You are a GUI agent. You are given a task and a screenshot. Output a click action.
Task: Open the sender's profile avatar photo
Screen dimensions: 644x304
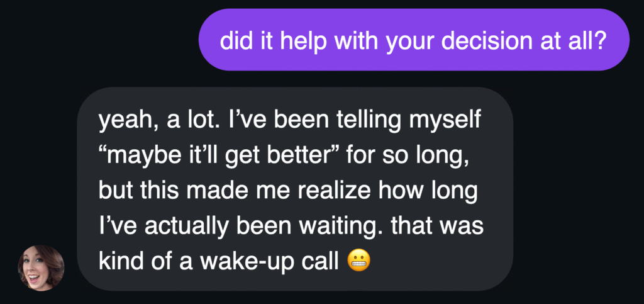coord(42,267)
